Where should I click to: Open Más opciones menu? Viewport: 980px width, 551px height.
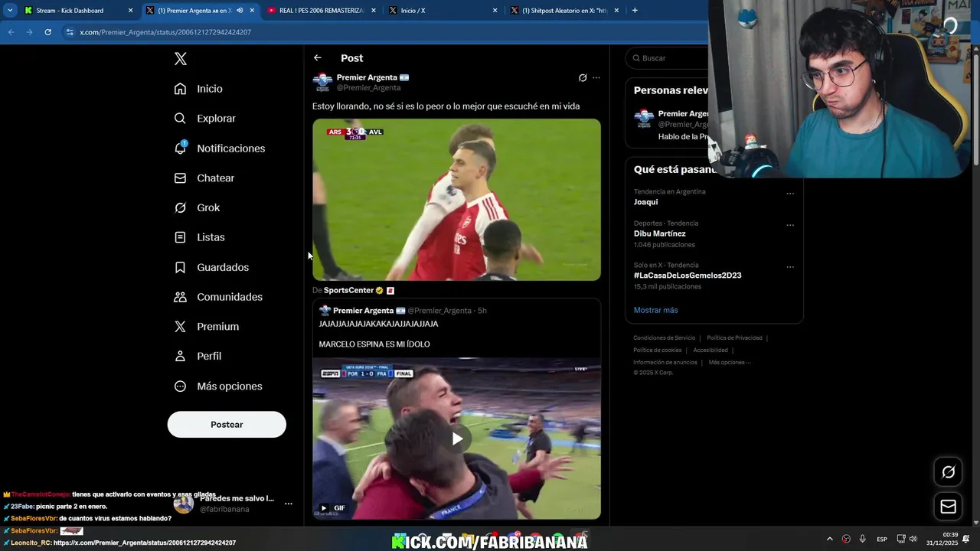click(x=218, y=386)
